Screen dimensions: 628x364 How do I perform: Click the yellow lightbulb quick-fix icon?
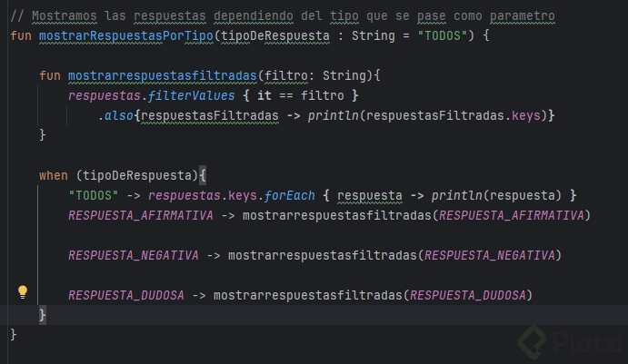pos(23,292)
